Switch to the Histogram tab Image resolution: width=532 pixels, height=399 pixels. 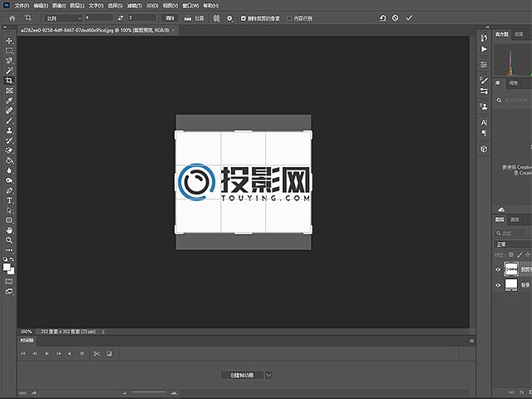pyautogui.click(x=501, y=34)
